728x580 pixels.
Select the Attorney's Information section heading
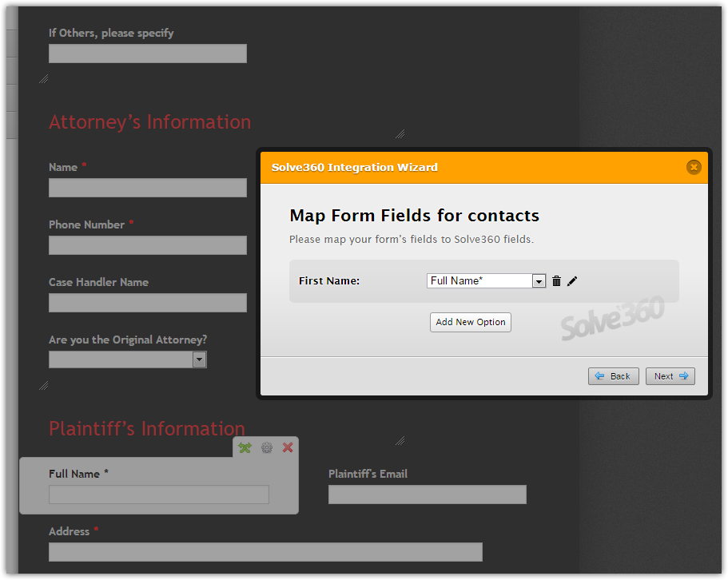150,122
